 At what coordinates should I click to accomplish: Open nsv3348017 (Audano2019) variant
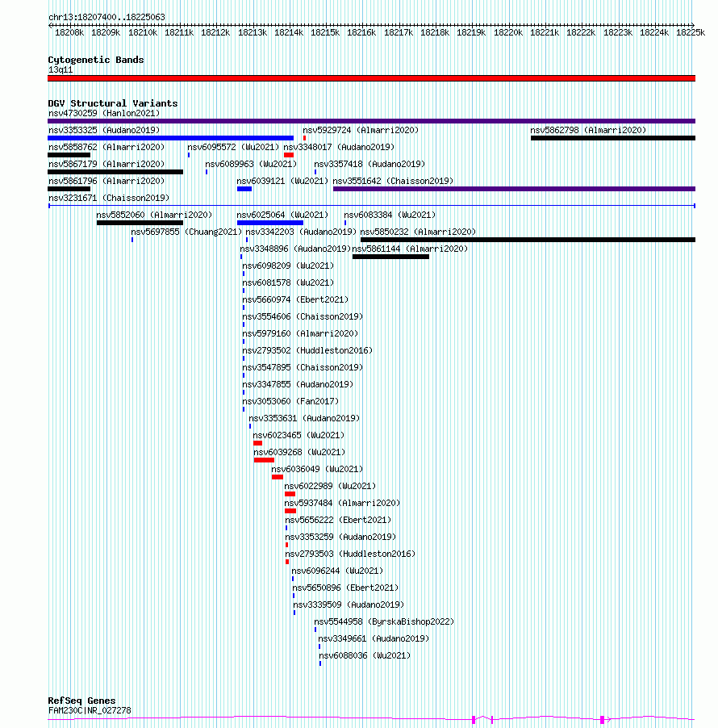[x=340, y=147]
